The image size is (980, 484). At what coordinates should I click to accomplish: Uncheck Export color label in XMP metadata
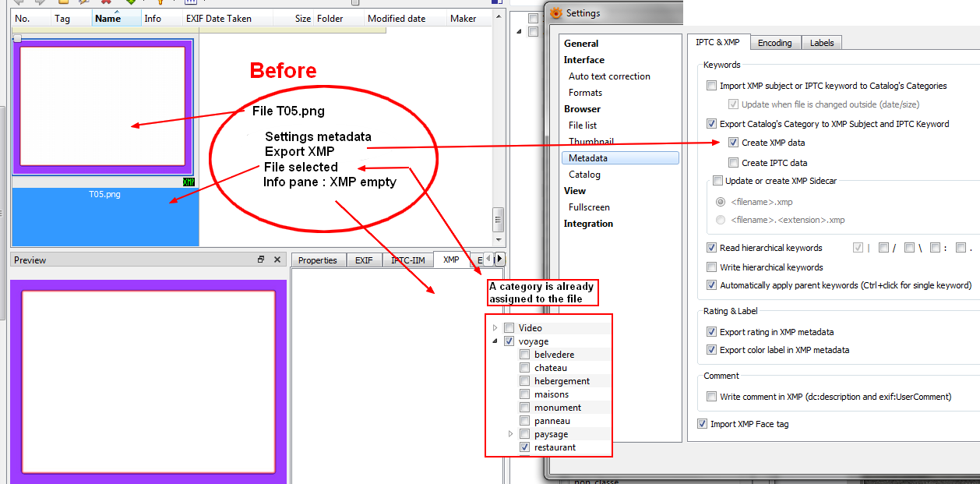(x=711, y=350)
